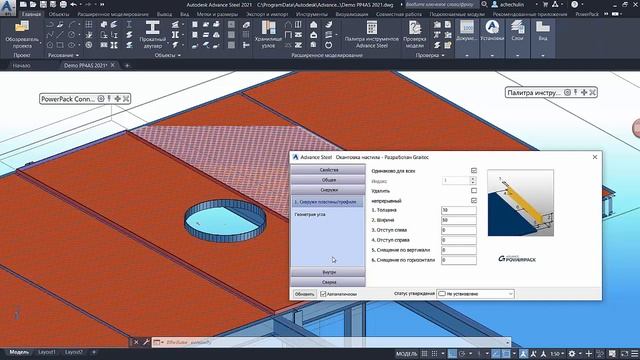Close the command line with X icon
This screenshot has height=360, width=640.
point(136,342)
